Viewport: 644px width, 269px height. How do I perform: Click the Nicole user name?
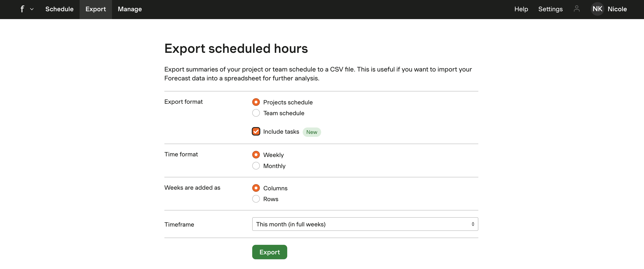[x=617, y=9]
